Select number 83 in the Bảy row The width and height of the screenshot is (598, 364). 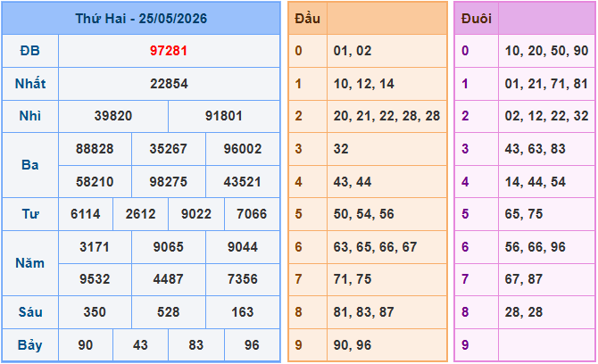[x=196, y=345]
